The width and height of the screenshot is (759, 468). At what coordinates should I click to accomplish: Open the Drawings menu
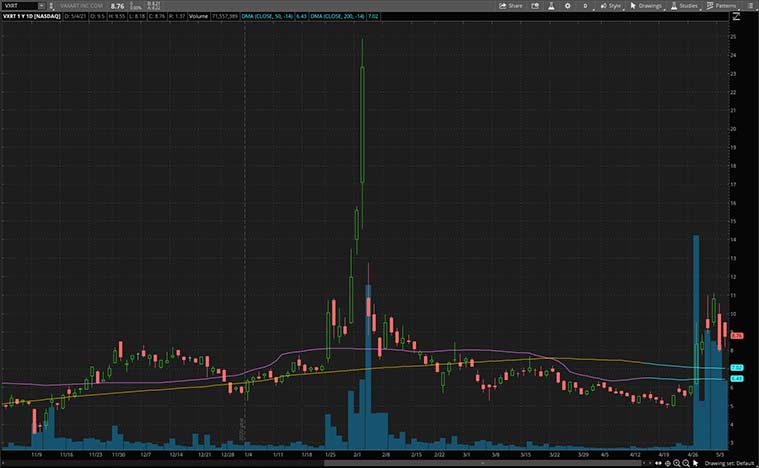647,5
